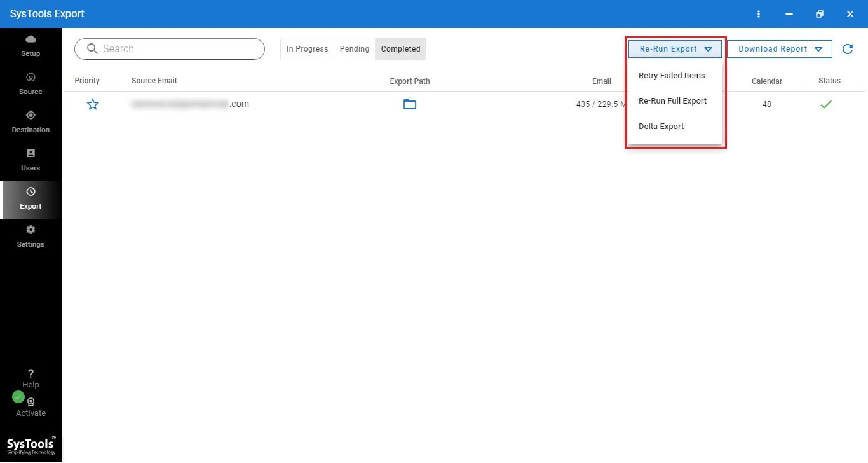Viewport: 868px width, 463px height.
Task: Switch to the Pending tab
Action: pyautogui.click(x=354, y=49)
